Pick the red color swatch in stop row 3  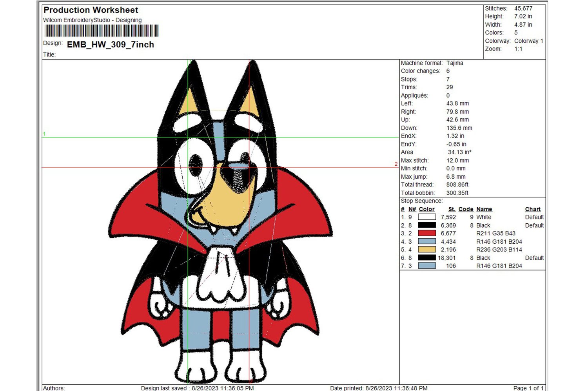click(427, 233)
